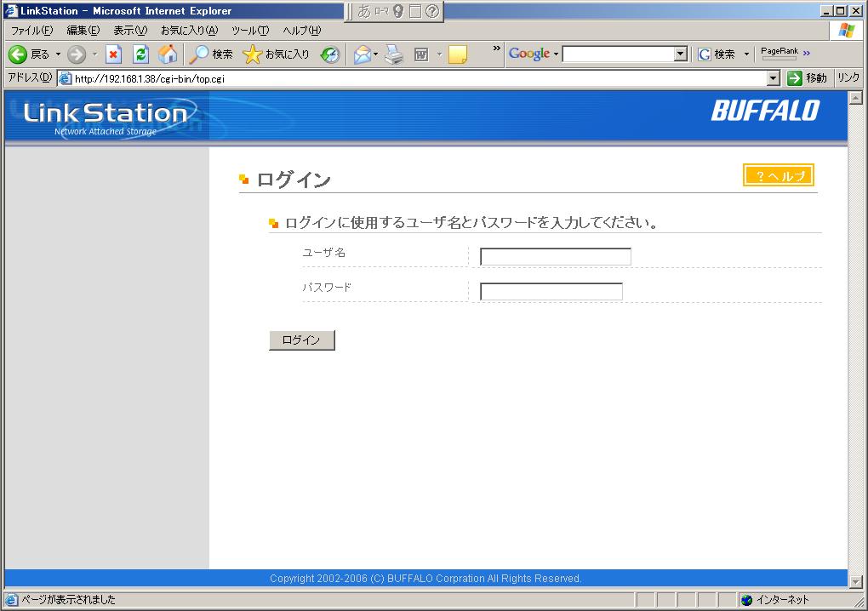This screenshot has height=611, width=868.
Task: Open the orange ?ヘルプ help button
Action: click(x=779, y=175)
